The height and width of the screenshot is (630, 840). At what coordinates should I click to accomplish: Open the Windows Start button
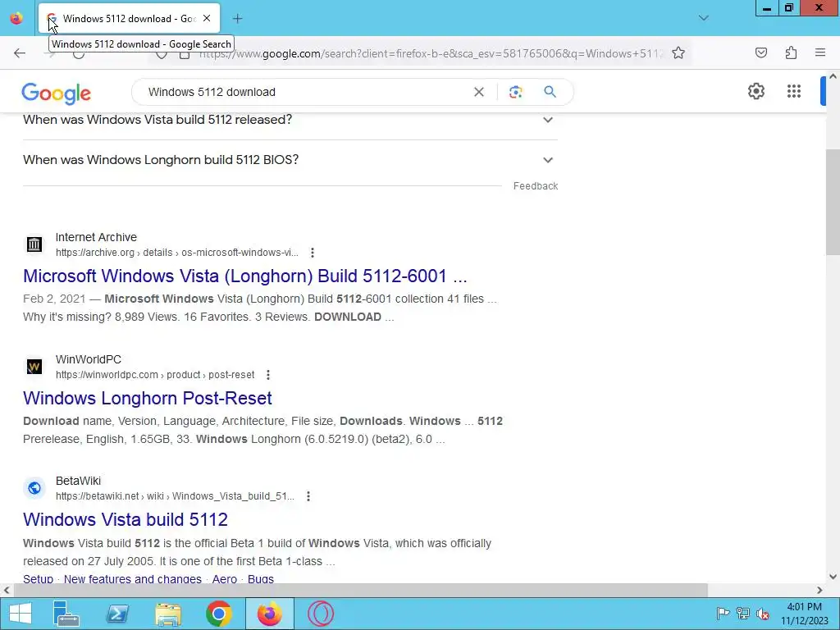(x=20, y=614)
